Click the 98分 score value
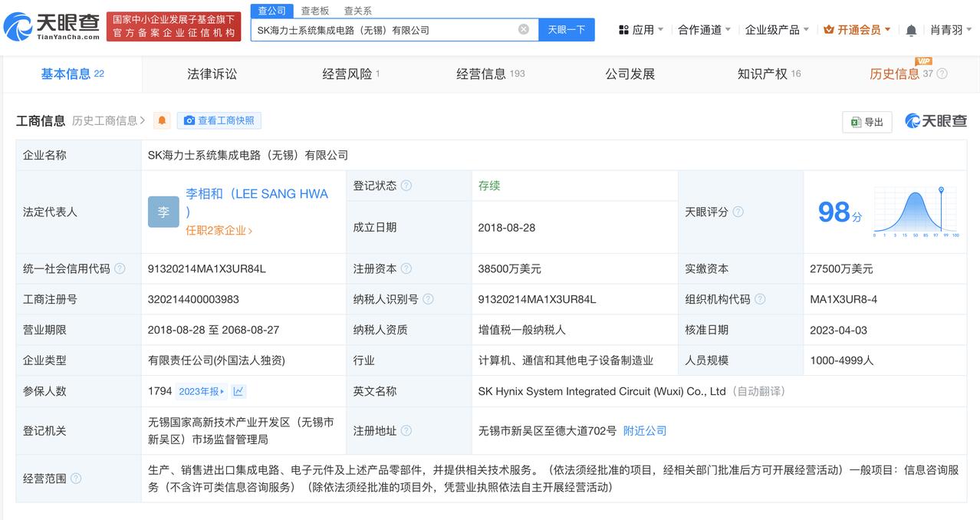This screenshot has height=520, width=980. point(840,212)
